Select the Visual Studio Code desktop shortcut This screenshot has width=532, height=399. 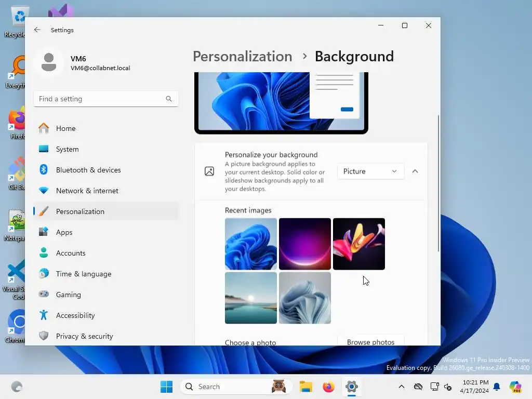pos(14,279)
